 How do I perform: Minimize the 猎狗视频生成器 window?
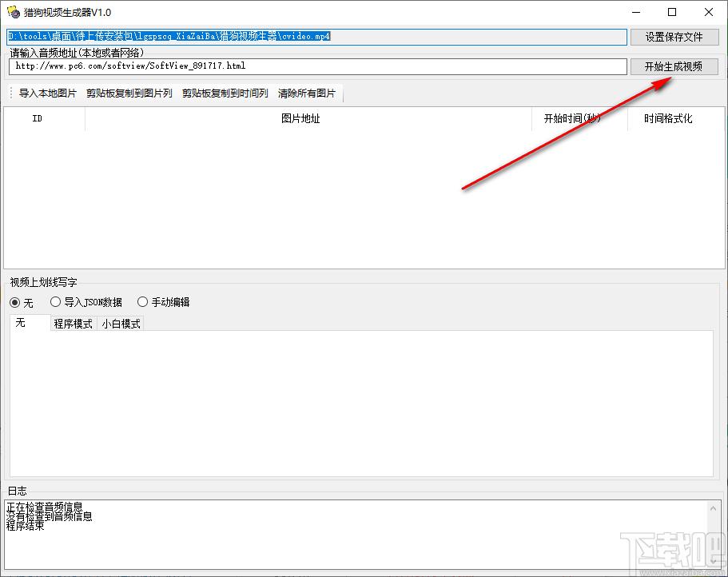636,12
